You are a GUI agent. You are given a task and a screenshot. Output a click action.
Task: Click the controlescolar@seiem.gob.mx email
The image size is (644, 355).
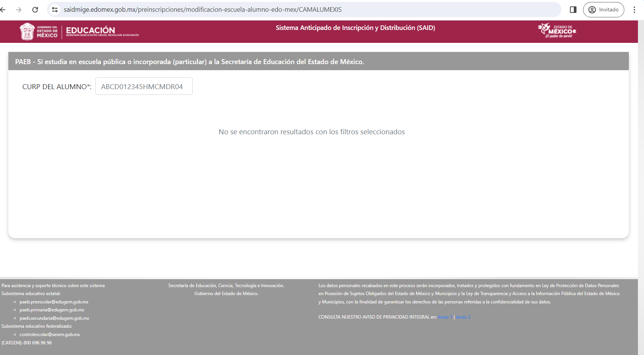[50, 335]
